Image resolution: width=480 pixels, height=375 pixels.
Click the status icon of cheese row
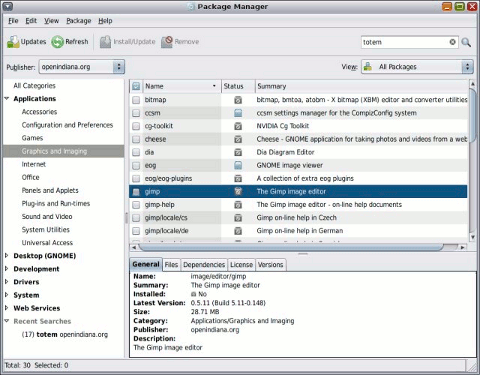(x=238, y=139)
